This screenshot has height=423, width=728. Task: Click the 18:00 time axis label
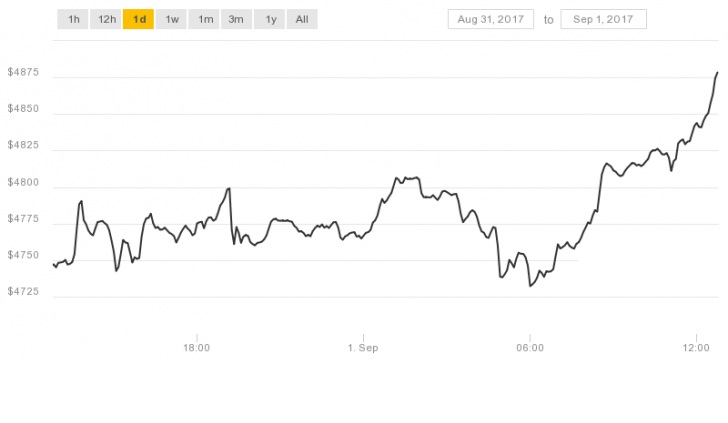point(196,348)
